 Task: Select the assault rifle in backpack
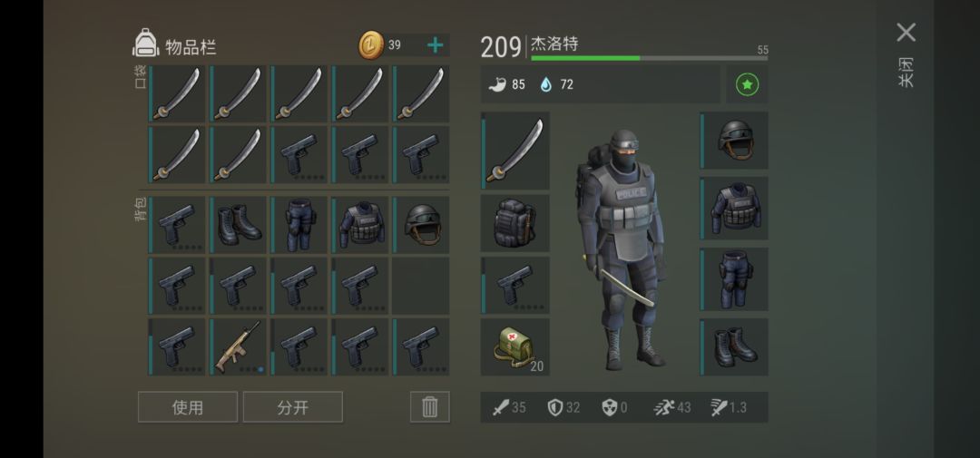(x=238, y=346)
